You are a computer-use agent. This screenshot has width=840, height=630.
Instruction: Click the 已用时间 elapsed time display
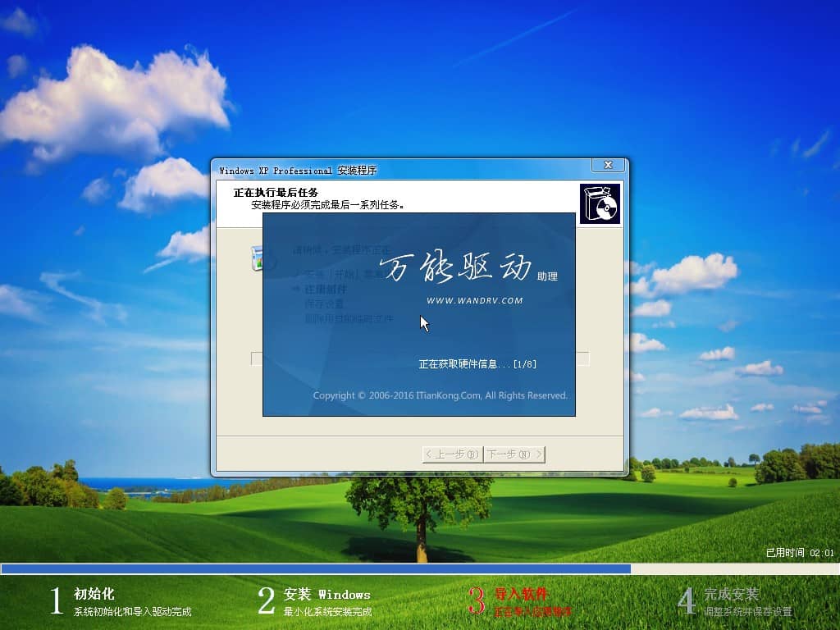pos(801,551)
